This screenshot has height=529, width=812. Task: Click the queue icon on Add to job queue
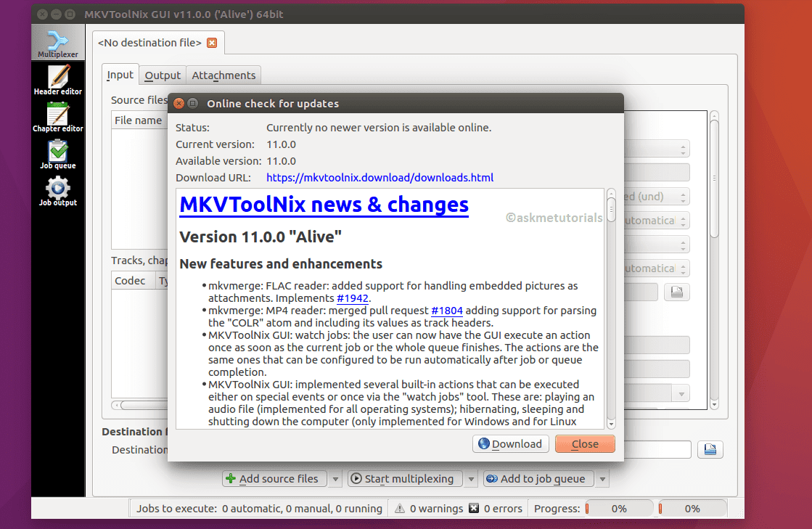[492, 479]
